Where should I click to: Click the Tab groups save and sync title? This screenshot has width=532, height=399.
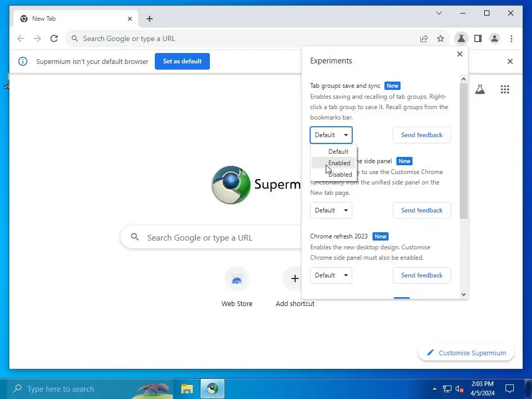point(345,86)
